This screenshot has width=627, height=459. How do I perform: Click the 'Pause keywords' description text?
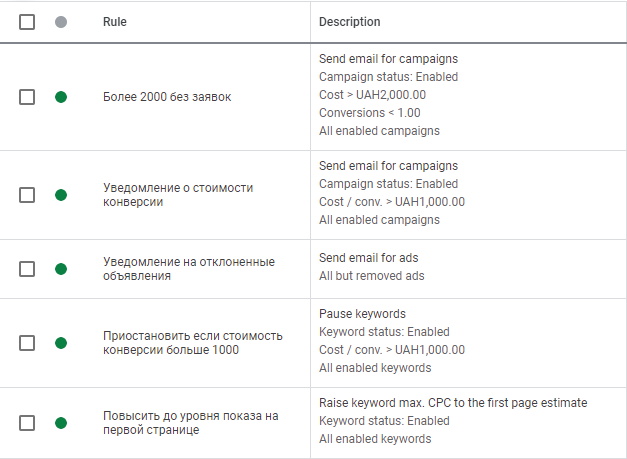click(x=362, y=313)
